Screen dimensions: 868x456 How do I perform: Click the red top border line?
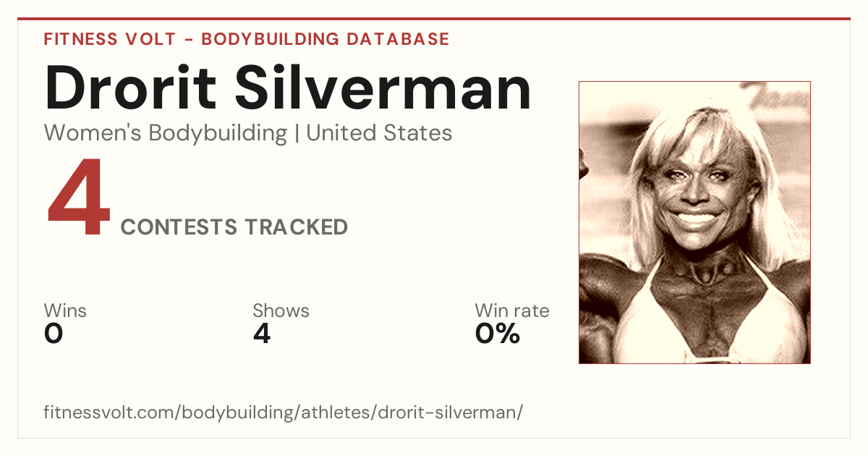(x=434, y=19)
